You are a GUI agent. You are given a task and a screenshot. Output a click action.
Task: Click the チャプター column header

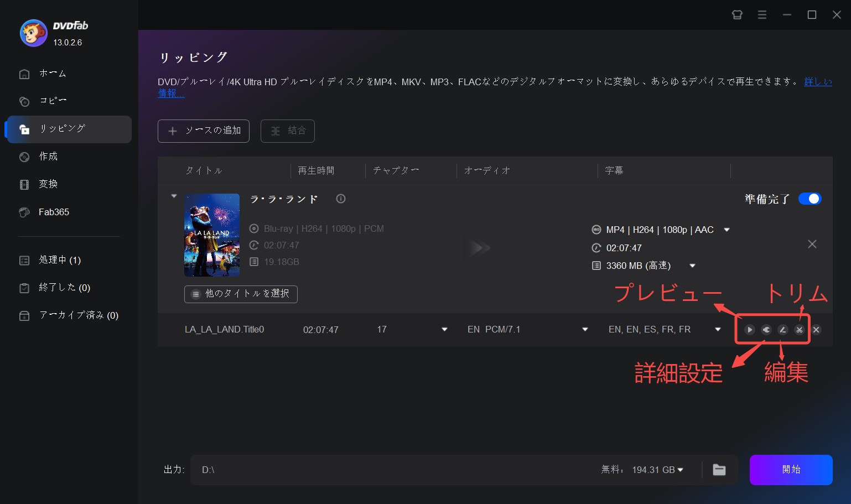coord(396,170)
